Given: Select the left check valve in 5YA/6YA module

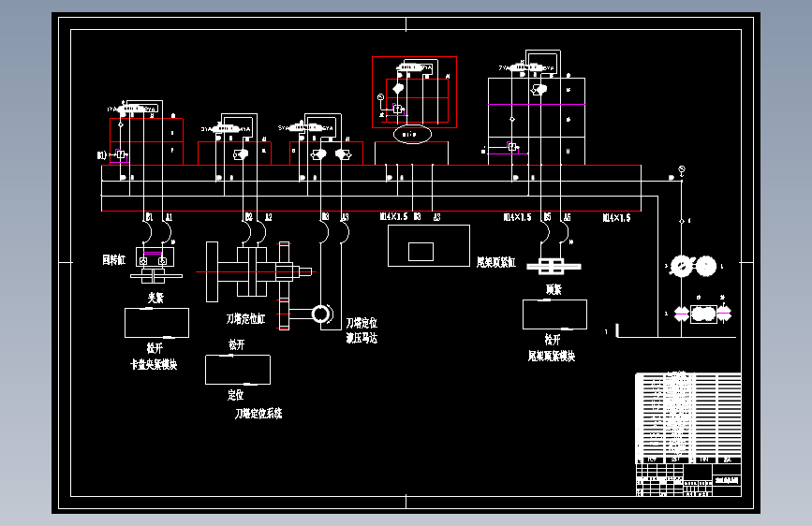Looking at the screenshot, I should point(318,154).
